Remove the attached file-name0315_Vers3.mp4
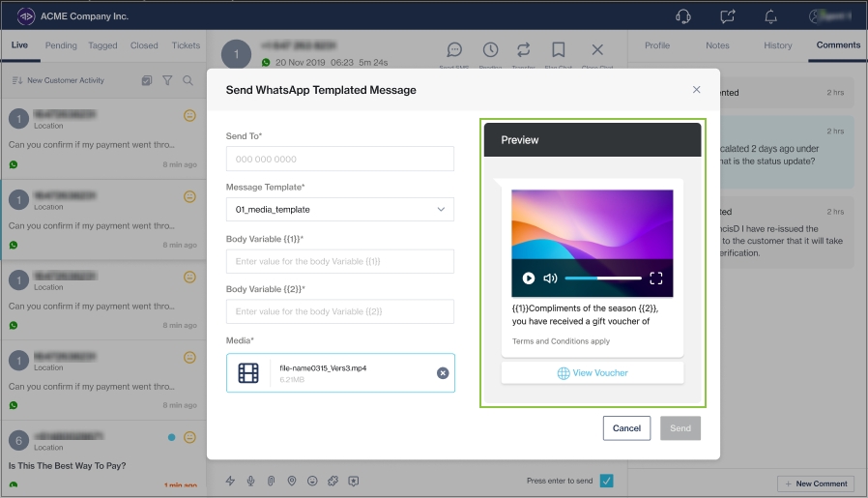 (x=443, y=373)
